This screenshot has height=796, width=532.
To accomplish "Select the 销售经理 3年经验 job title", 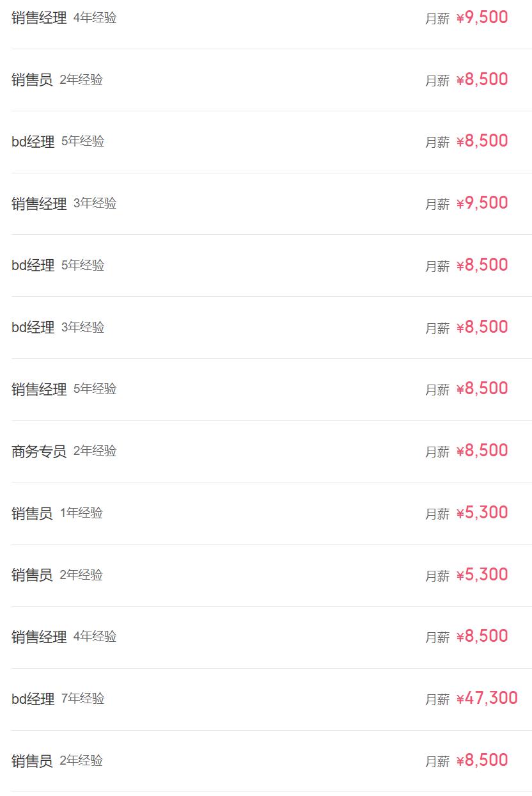I will click(39, 203).
